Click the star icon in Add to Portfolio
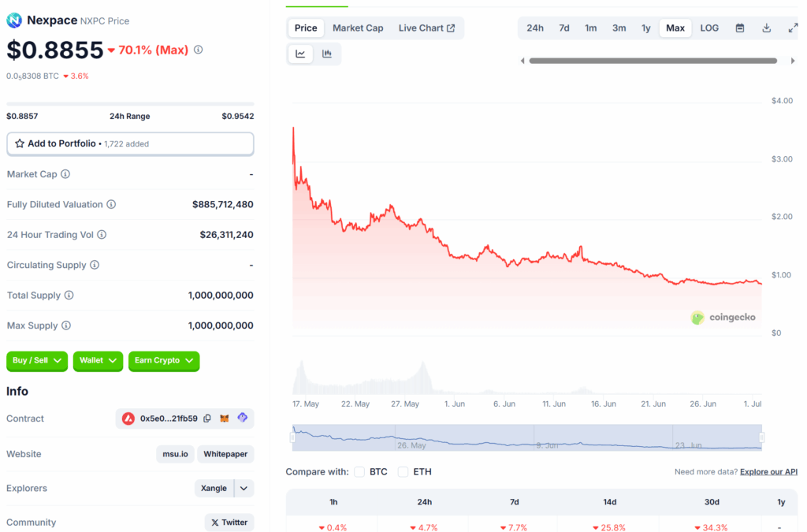Viewport: 807px width, 532px height. (x=20, y=143)
